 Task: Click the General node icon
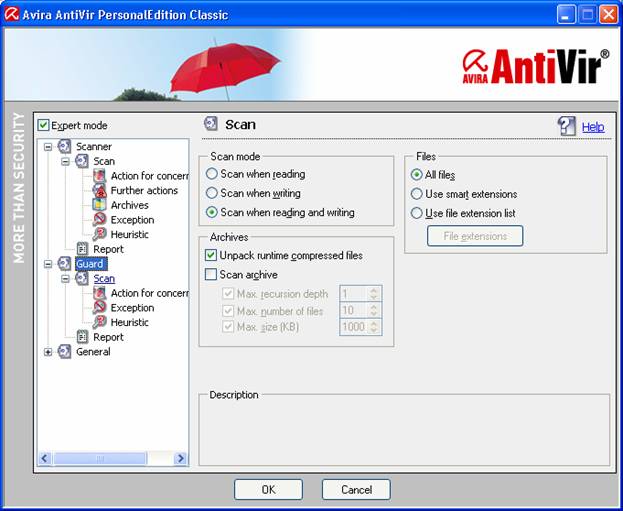[65, 352]
